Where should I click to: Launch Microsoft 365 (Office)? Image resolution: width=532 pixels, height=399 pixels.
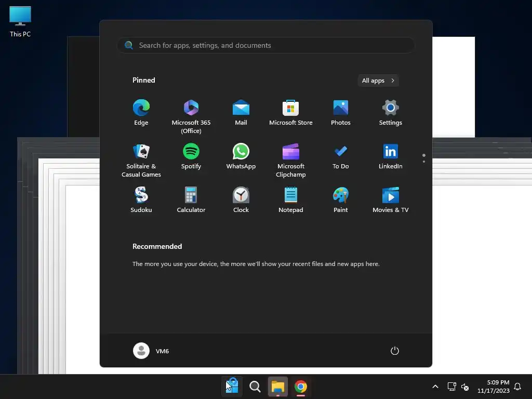click(x=191, y=117)
